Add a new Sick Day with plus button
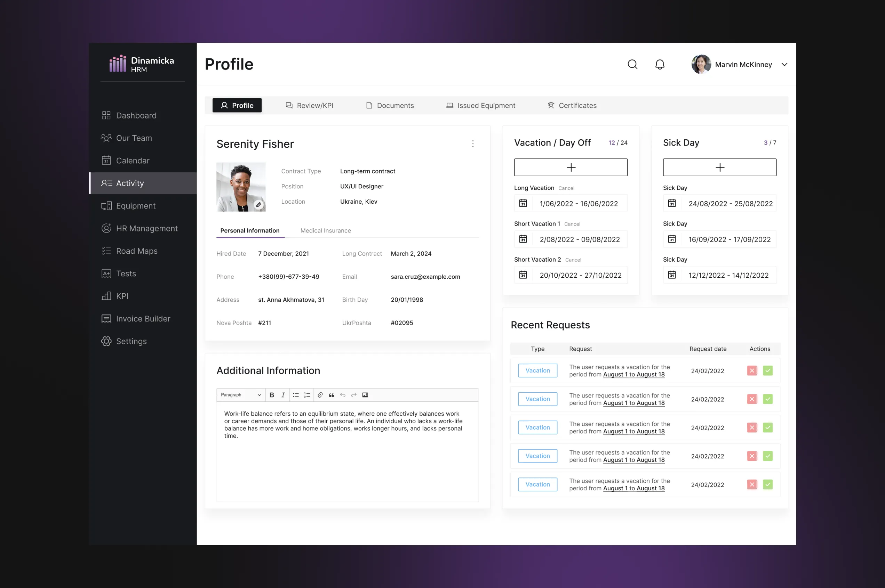This screenshot has width=885, height=588. point(719,167)
